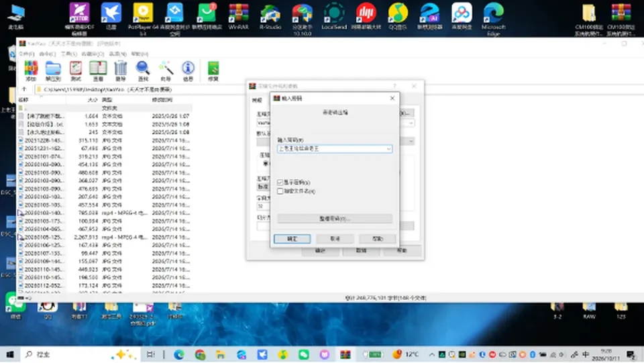644x363 pixels.
Task: Click the WinRAR icon on the taskbar
Action: coord(345,354)
